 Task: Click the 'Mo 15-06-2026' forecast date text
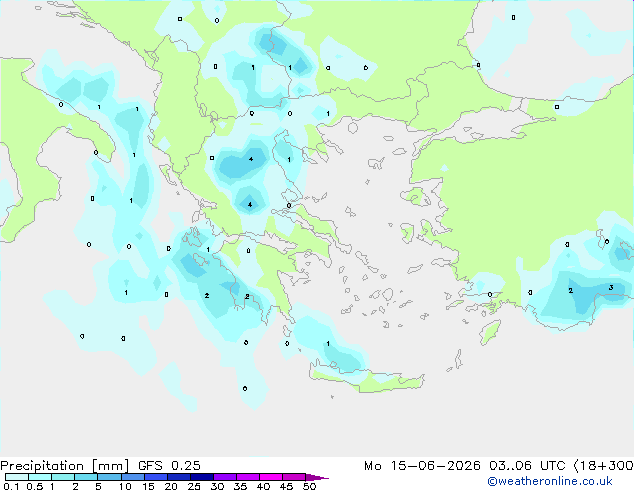[422, 466]
